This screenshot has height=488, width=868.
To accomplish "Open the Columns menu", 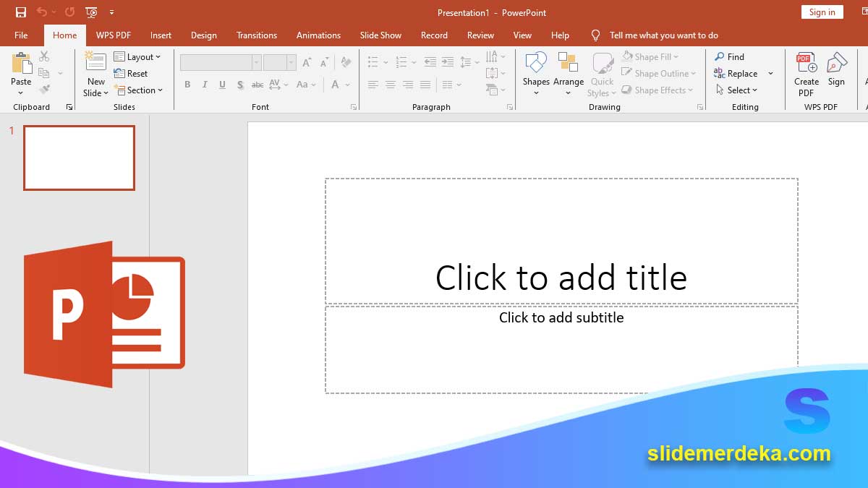I will point(451,85).
